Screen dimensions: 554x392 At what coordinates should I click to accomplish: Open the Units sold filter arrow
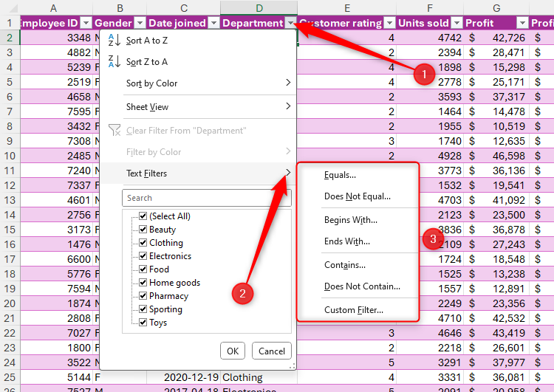pos(456,23)
